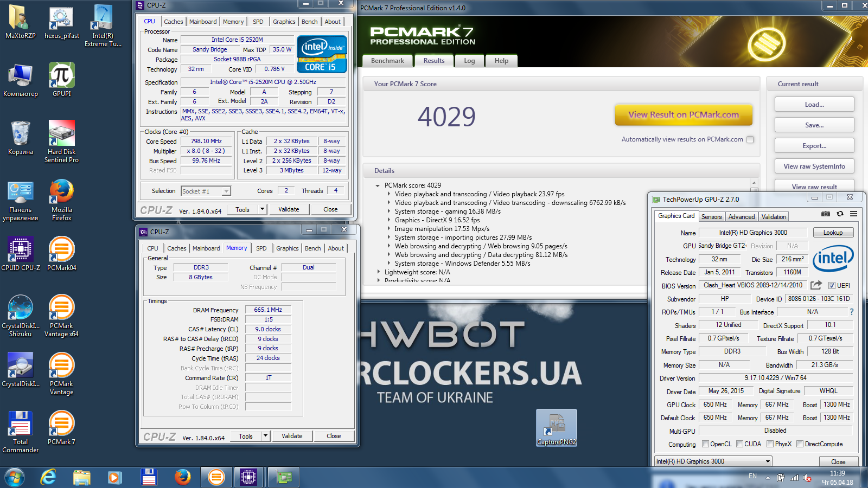Open the Панель управления desktop icon
868x488 pixels.
20,200
